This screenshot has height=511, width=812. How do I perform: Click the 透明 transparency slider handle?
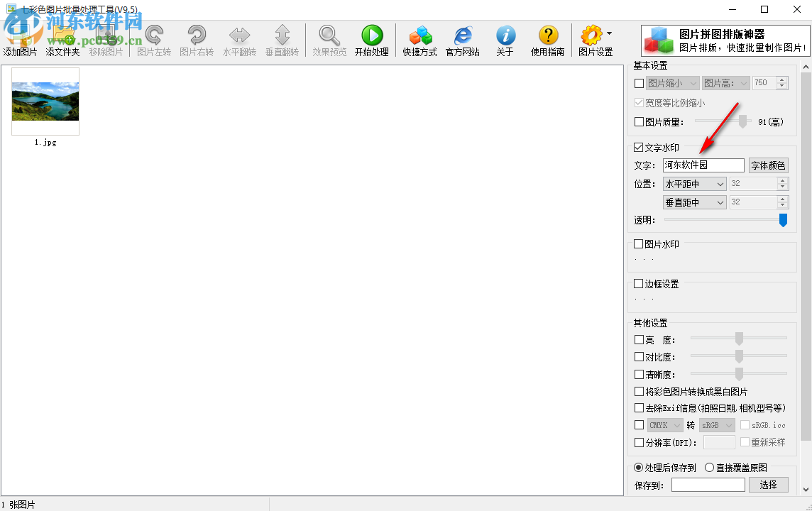click(x=783, y=220)
